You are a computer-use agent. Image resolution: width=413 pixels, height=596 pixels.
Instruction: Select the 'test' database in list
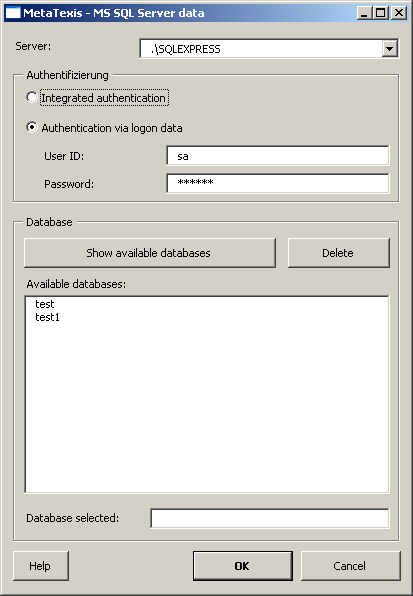click(45, 304)
